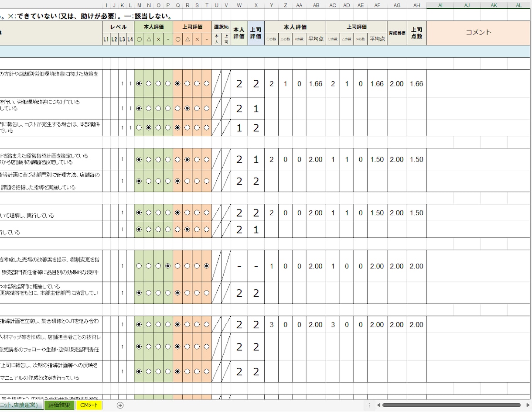Switch to the CMシート sheet tab
532x412 pixels.
[x=89, y=405]
